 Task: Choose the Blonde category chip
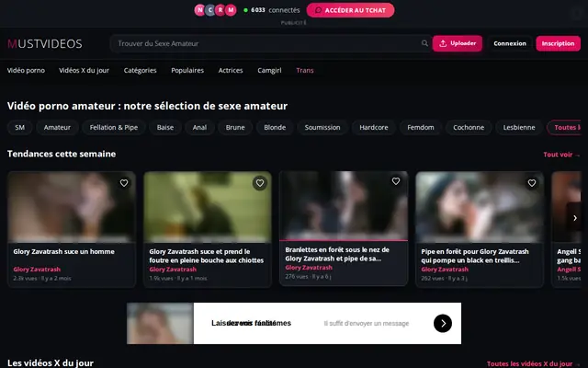tap(275, 127)
